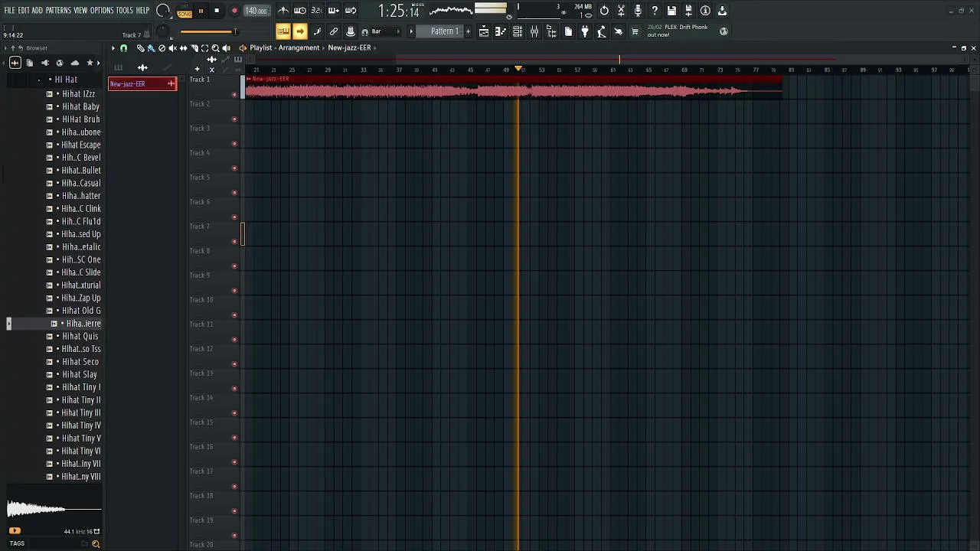This screenshot has height=551, width=980.
Task: Select the Playback speaker tool in playlist
Action: [x=226, y=47]
